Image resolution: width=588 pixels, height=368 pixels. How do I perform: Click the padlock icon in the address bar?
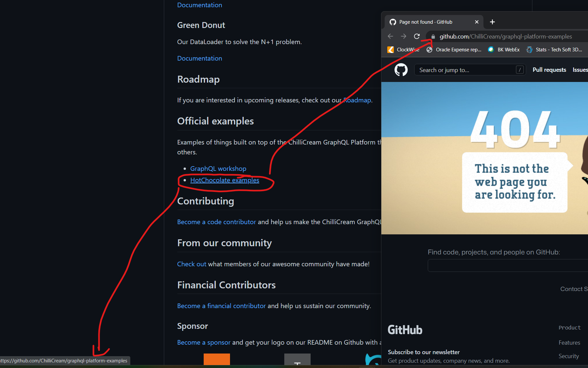433,37
